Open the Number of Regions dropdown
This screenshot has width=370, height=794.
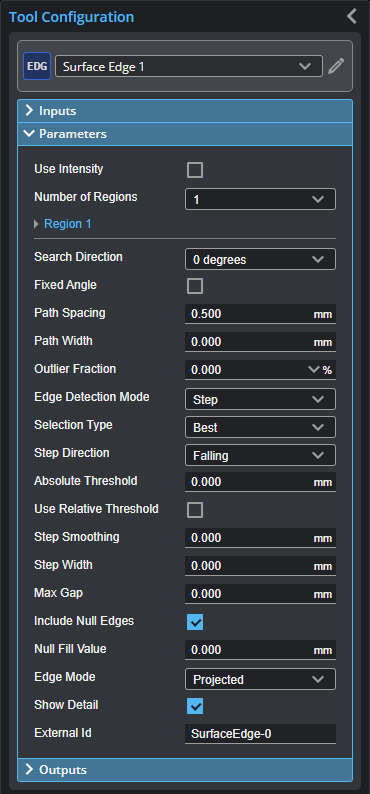pos(260,199)
